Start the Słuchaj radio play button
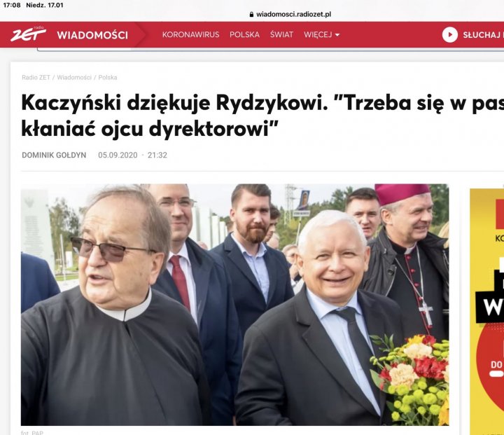This screenshot has height=435, width=504. (x=449, y=35)
